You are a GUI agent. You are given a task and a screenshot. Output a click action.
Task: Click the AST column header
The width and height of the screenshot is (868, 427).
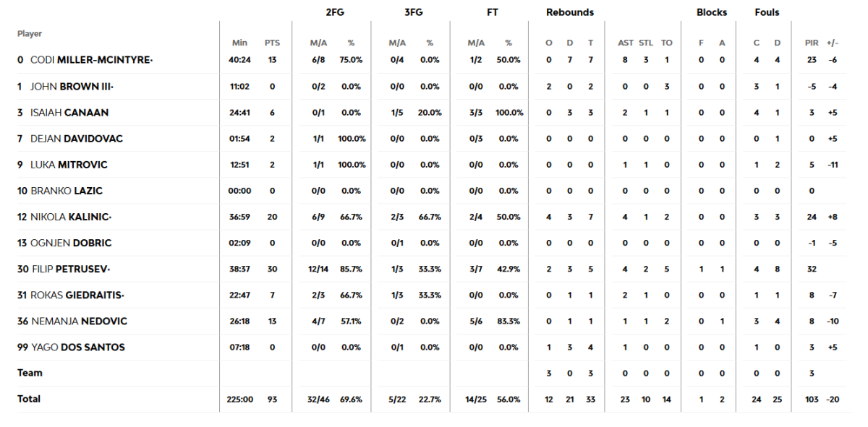coord(626,43)
